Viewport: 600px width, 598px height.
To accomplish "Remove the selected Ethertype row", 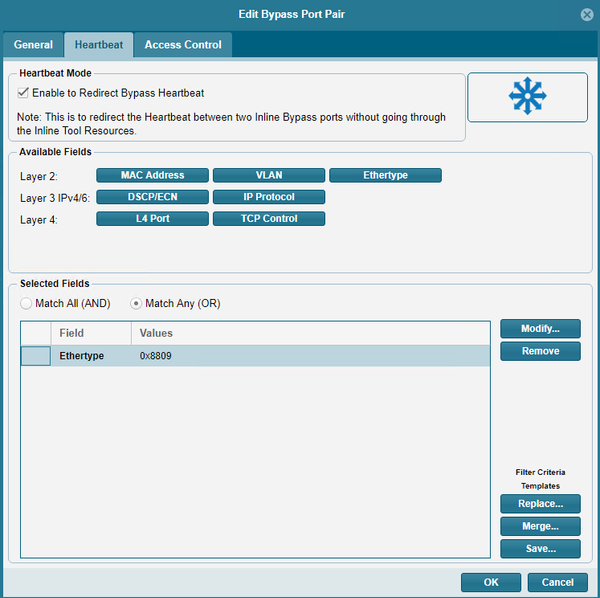I will (540, 351).
